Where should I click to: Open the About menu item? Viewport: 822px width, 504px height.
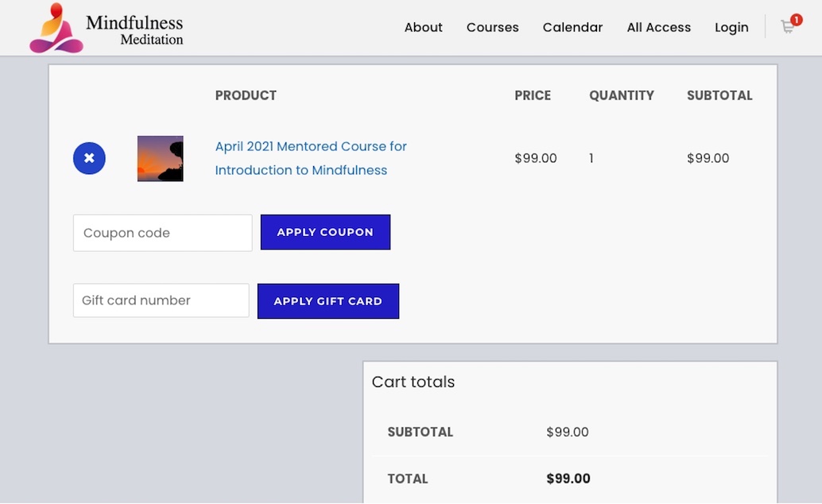pos(423,27)
